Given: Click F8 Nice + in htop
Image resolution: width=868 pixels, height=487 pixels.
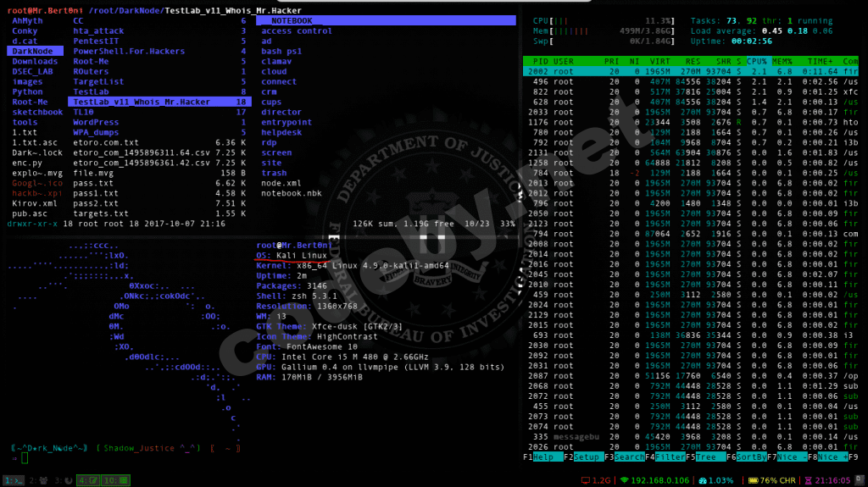Looking at the screenshot, I should (827, 457).
